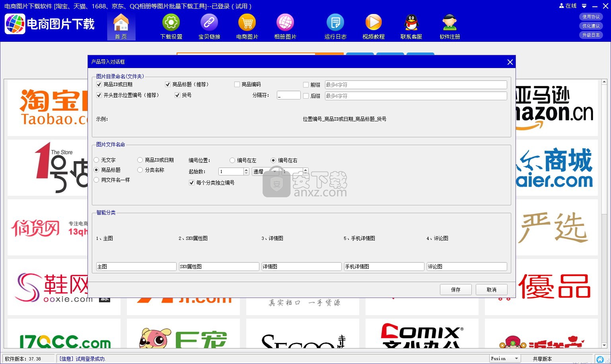Click the home icon in status bar
611x364 pixels.
(600, 359)
